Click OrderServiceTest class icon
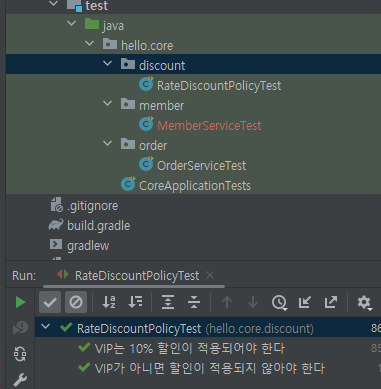 (146, 164)
